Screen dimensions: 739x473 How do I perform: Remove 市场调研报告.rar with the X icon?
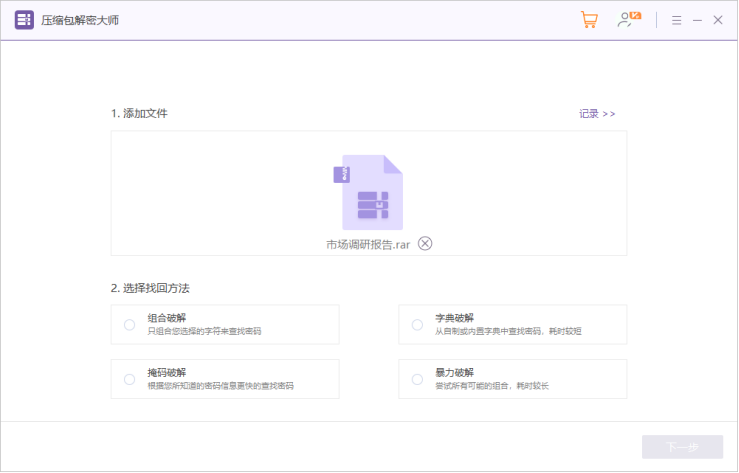pos(425,243)
